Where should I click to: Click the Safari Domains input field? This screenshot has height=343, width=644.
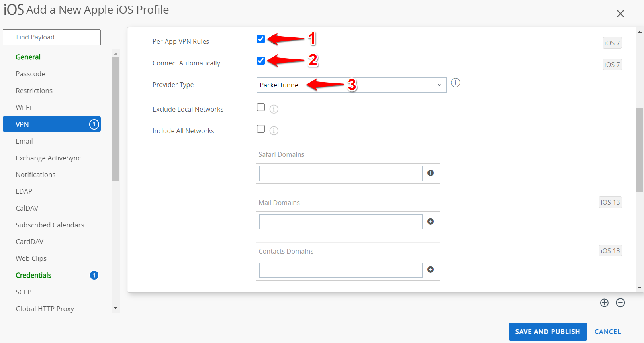coord(341,173)
